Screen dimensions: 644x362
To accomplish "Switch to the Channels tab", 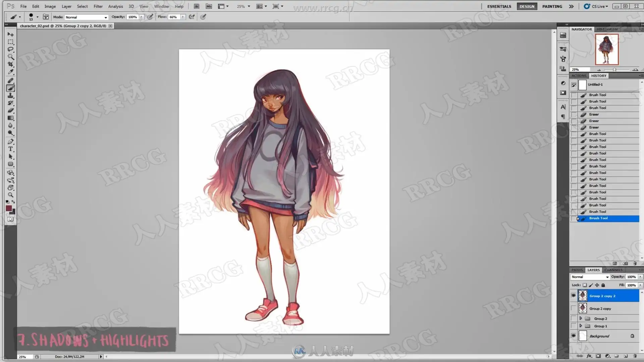I will point(613,270).
